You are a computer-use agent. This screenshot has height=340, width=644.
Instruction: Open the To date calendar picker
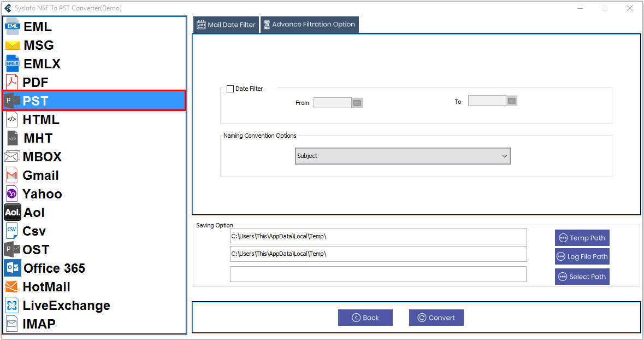point(512,101)
